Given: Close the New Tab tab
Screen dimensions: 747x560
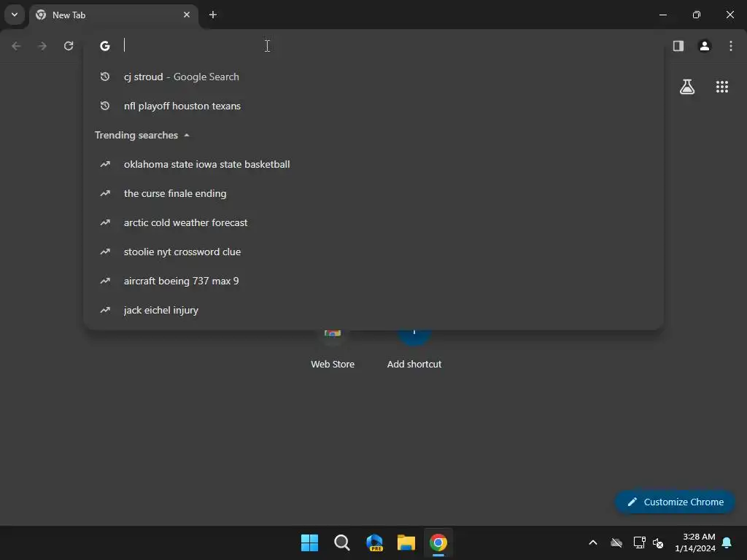Looking at the screenshot, I should pos(187,15).
